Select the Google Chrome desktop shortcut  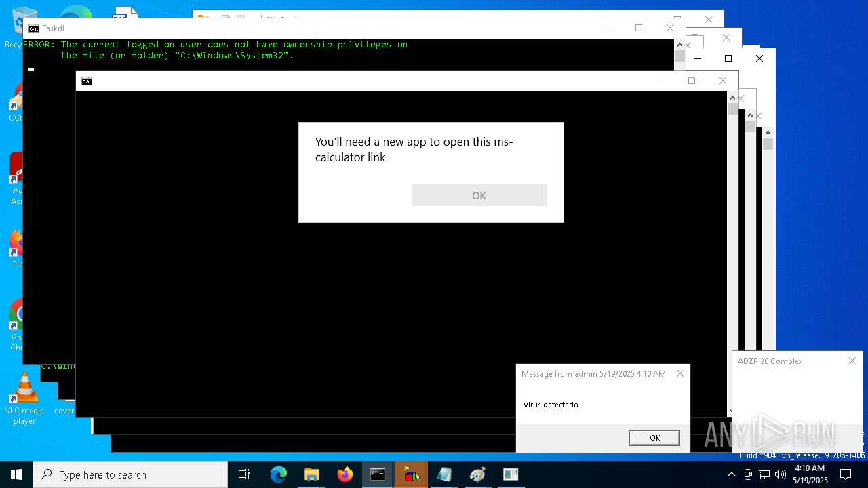tap(15, 325)
